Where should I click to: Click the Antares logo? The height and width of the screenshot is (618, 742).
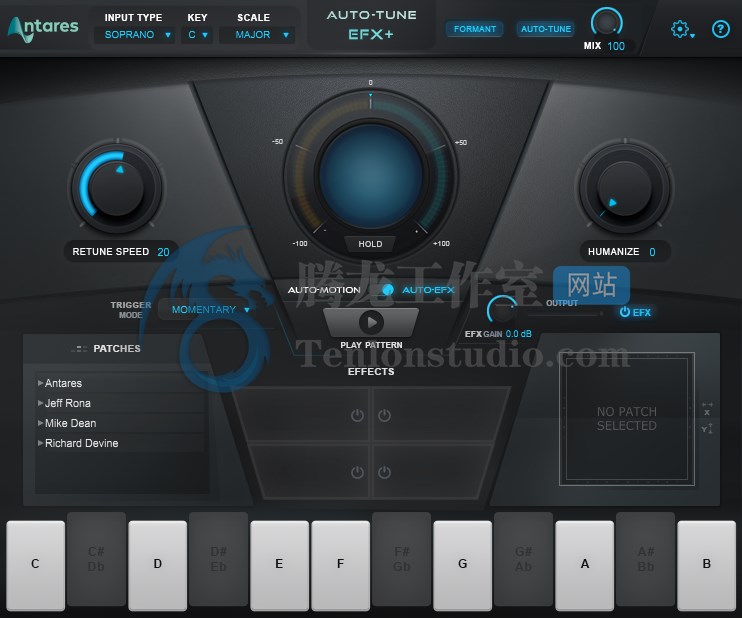(43, 28)
